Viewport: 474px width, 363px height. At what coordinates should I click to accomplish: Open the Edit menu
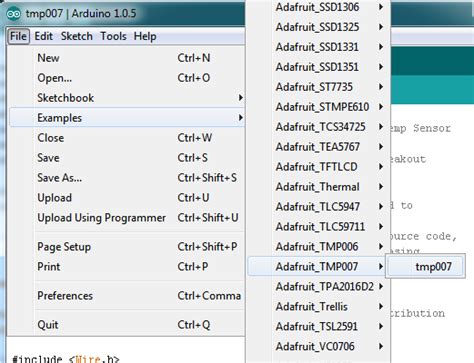[43, 36]
